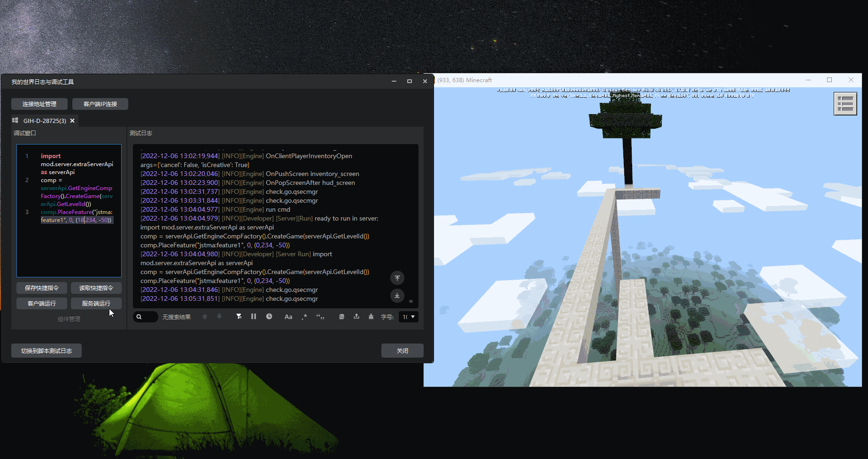Pause the log output

click(x=254, y=317)
